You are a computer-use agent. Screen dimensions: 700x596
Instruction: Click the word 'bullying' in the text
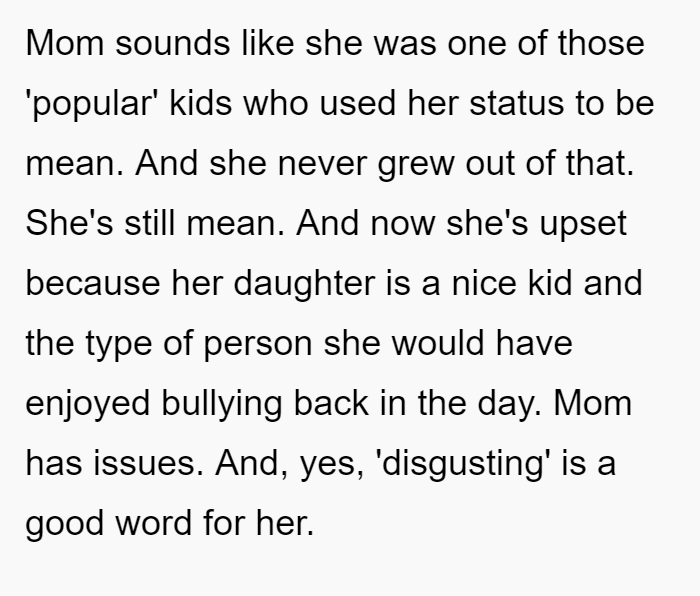(221, 404)
